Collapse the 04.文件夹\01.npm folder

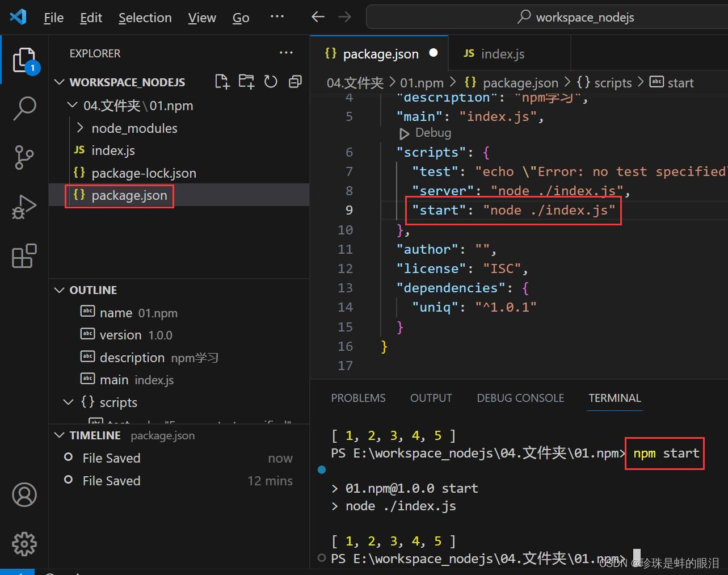(72, 105)
